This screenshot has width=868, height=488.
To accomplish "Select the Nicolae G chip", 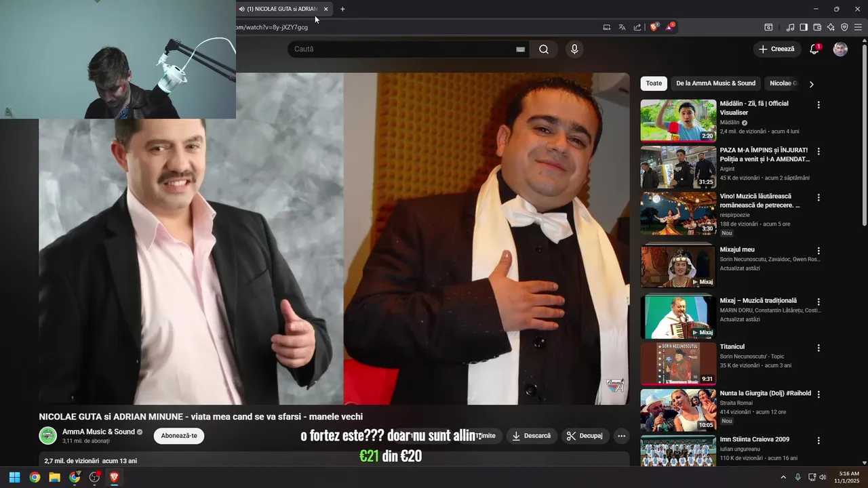I will click(x=783, y=83).
